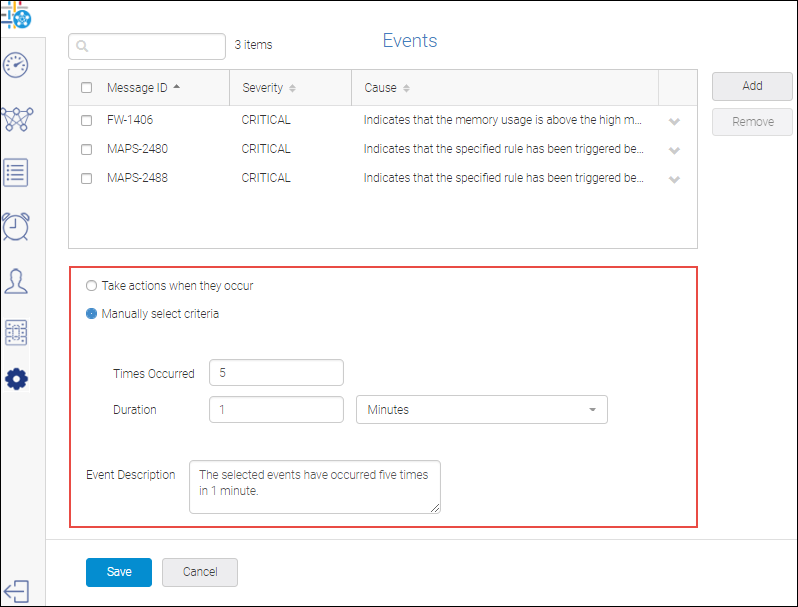Check the FW-1406 event checkbox
Image resolution: width=798 pixels, height=607 pixels.
tap(86, 120)
